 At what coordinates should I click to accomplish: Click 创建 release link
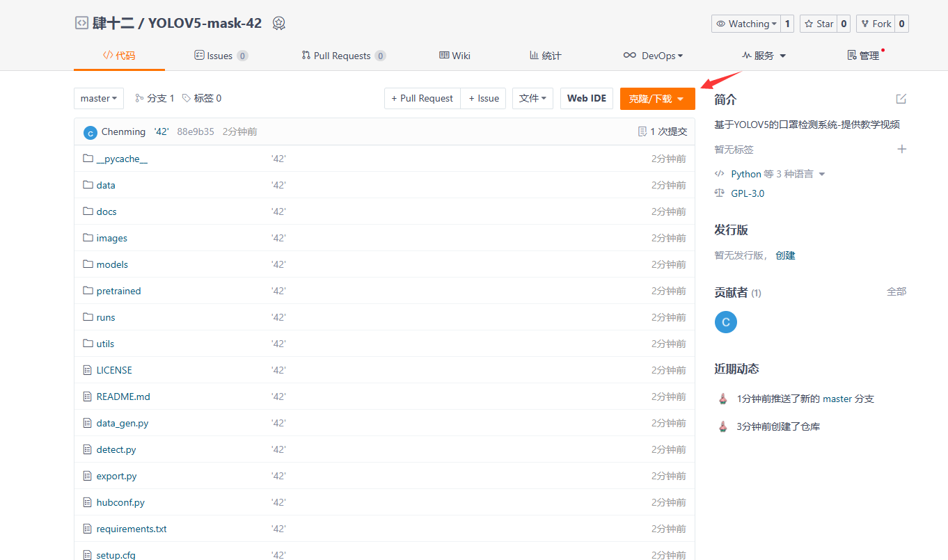point(785,255)
